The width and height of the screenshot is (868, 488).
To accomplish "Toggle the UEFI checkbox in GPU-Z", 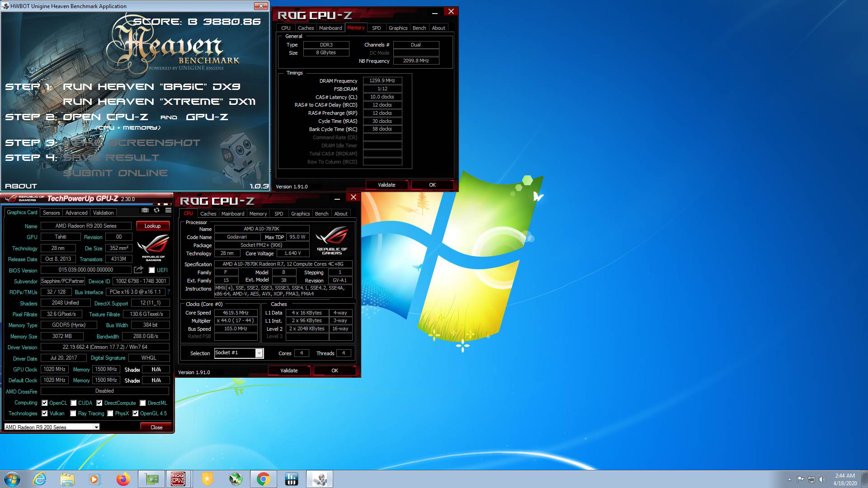I will (x=152, y=270).
